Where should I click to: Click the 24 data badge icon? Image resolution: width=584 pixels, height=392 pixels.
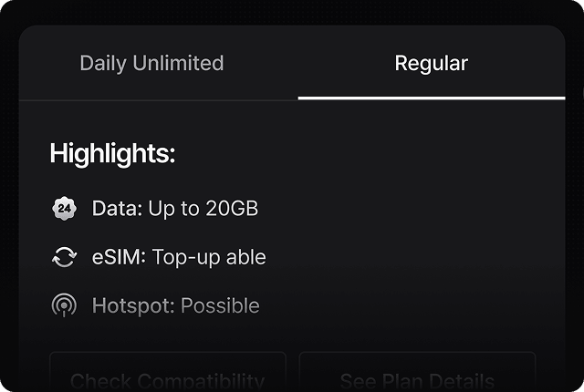pos(65,208)
